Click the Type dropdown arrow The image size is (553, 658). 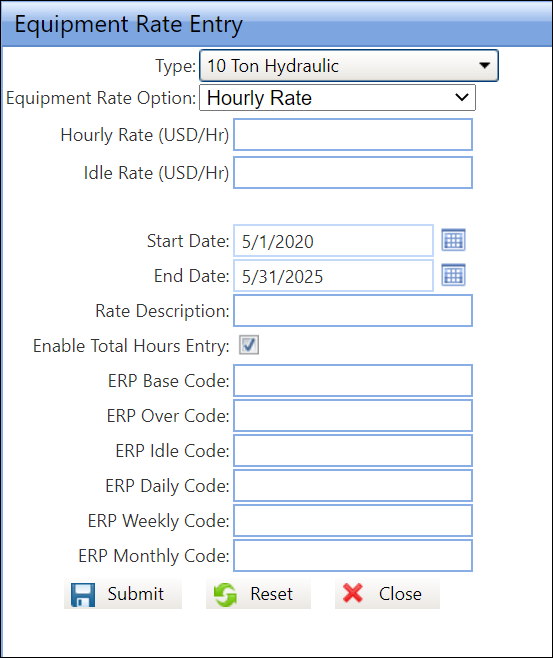[x=485, y=65]
